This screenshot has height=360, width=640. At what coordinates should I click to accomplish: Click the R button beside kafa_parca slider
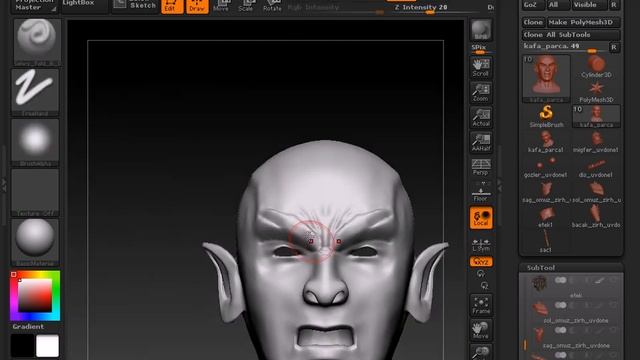[614, 47]
